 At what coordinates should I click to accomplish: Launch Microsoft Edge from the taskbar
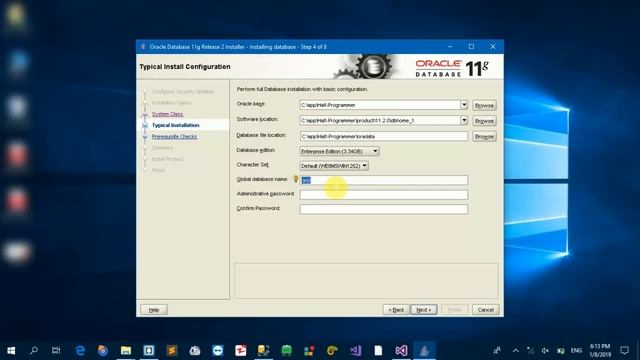(x=80, y=350)
